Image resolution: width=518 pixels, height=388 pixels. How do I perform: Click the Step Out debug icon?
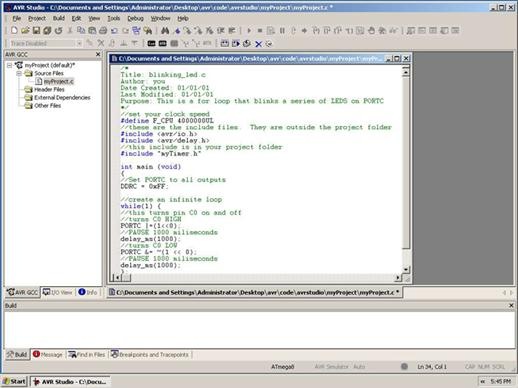pyautogui.click(x=338, y=30)
